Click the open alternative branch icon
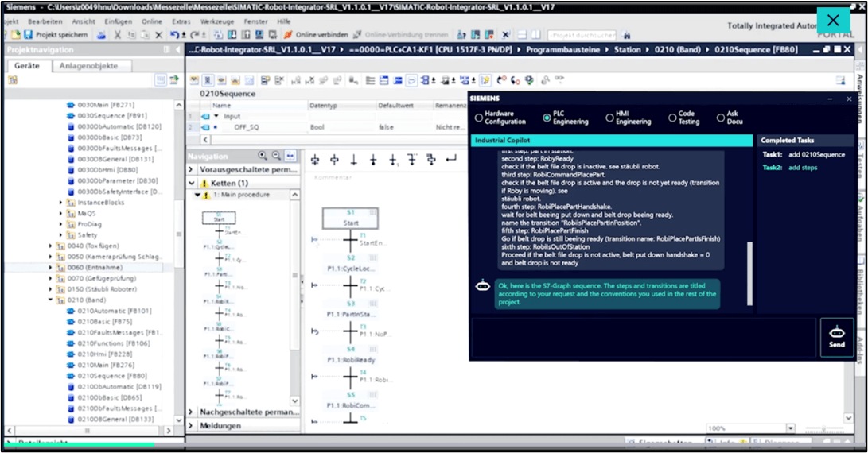Viewport: 868px width, 453px height. [x=412, y=160]
